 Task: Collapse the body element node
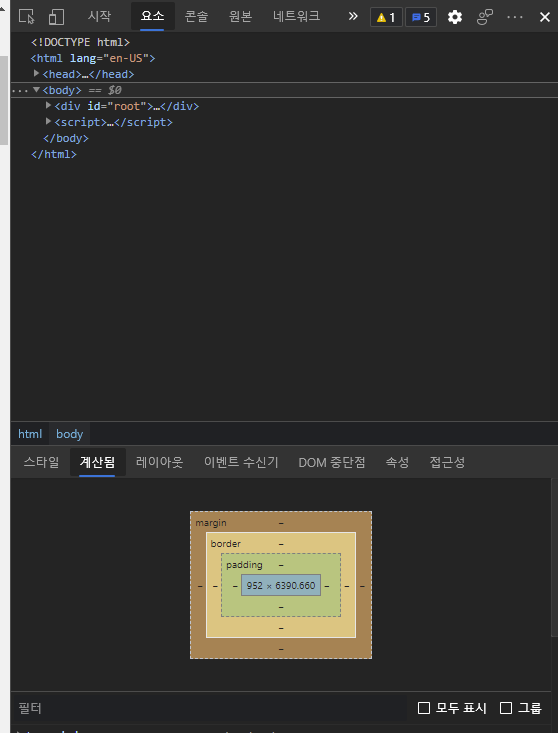(x=36, y=90)
